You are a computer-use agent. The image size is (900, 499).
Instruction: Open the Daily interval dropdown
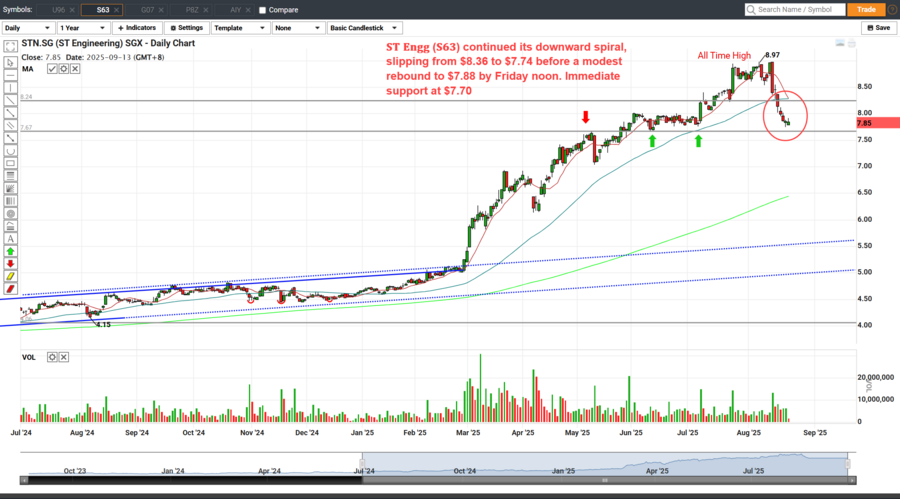coord(28,28)
